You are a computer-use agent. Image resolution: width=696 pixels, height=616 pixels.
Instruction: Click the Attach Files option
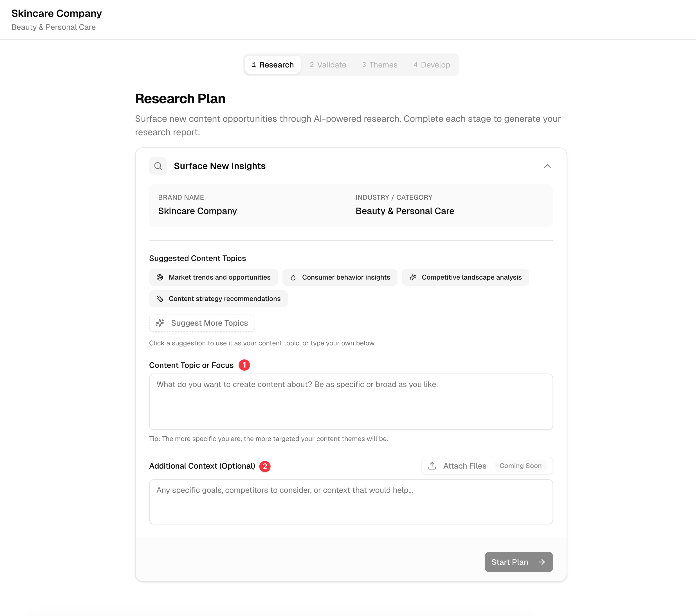pos(464,466)
